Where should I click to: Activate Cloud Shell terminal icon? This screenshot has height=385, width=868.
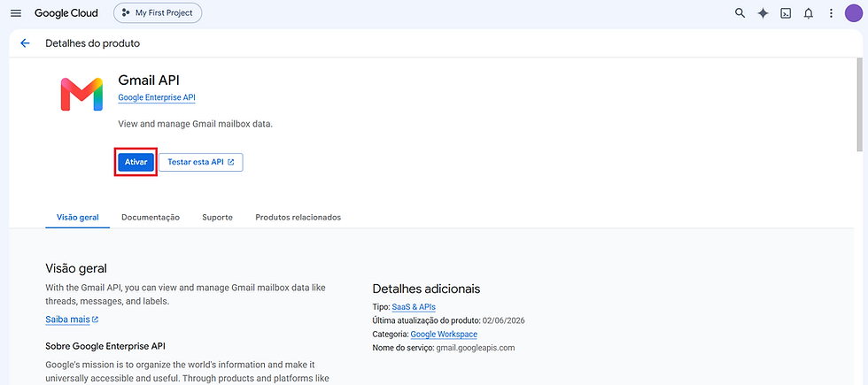pos(786,13)
